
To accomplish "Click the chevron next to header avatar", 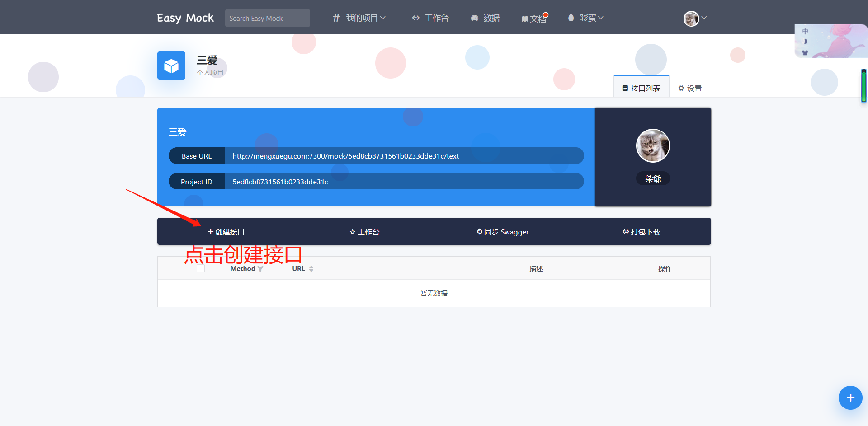I will pyautogui.click(x=704, y=18).
